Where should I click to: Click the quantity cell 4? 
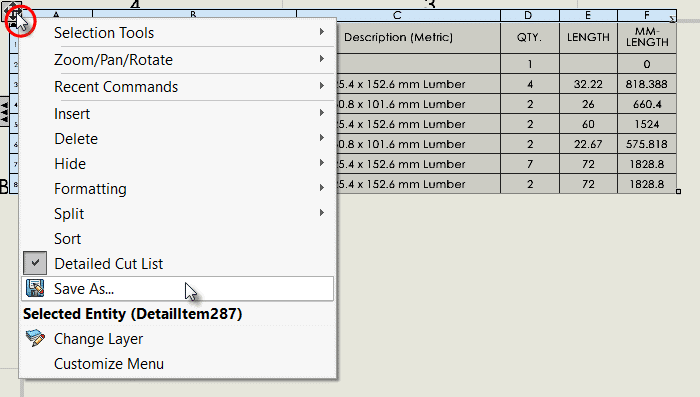click(x=529, y=84)
